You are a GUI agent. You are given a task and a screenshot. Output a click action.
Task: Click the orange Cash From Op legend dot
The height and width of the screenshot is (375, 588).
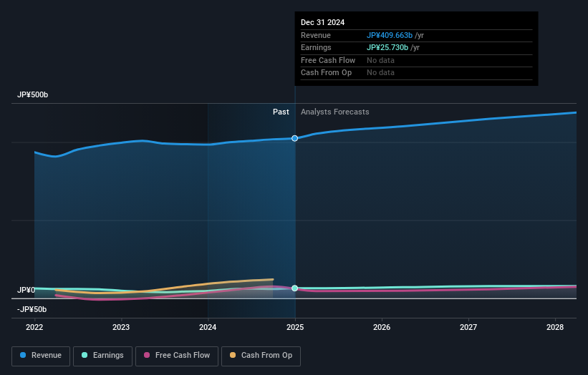233,355
